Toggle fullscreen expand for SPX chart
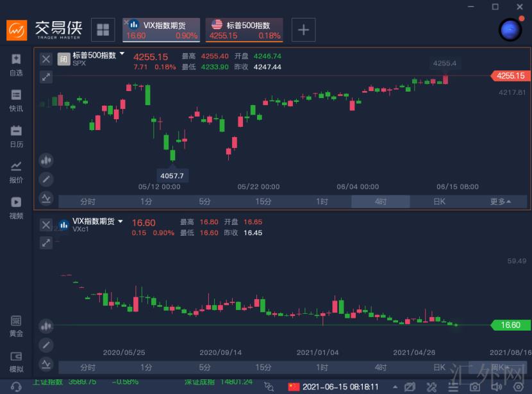532x394 pixels. (46, 77)
